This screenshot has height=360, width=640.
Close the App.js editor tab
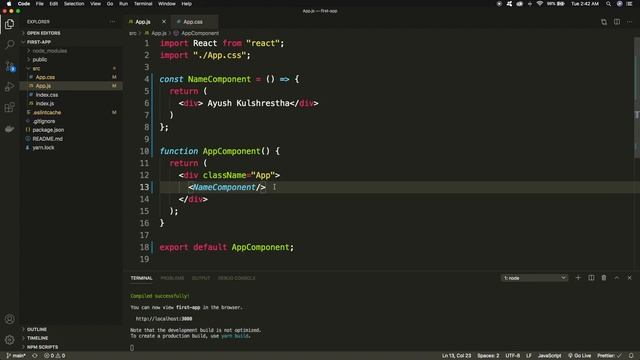click(164, 22)
